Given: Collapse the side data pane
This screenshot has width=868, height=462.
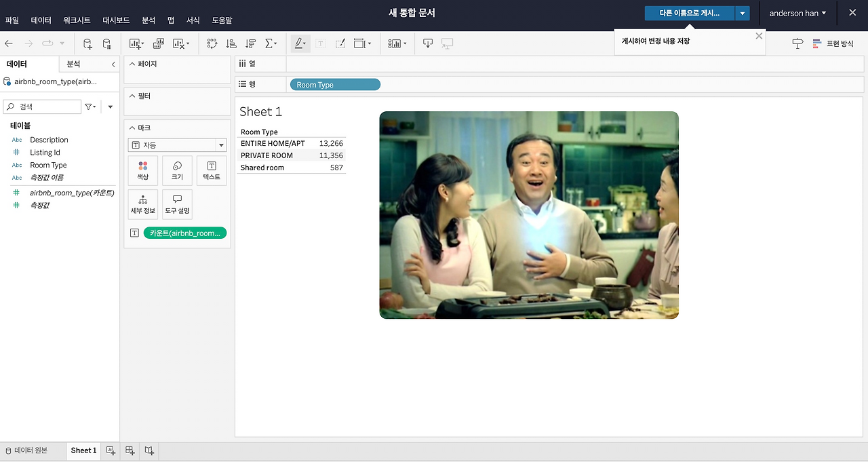Looking at the screenshot, I should 113,64.
